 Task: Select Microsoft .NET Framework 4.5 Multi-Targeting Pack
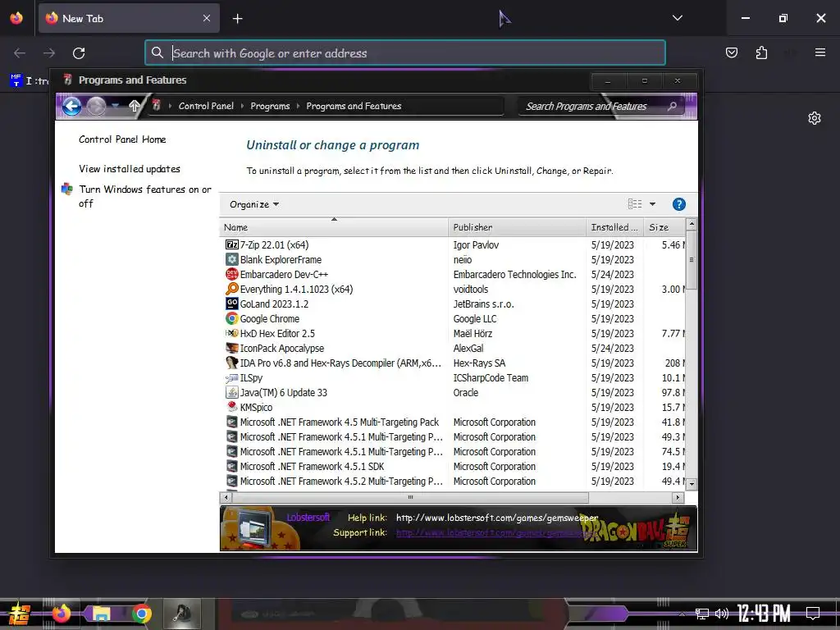(339, 422)
